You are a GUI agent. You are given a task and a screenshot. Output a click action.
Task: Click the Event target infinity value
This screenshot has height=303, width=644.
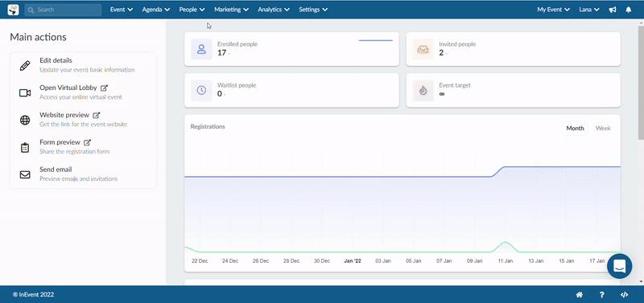click(x=442, y=94)
